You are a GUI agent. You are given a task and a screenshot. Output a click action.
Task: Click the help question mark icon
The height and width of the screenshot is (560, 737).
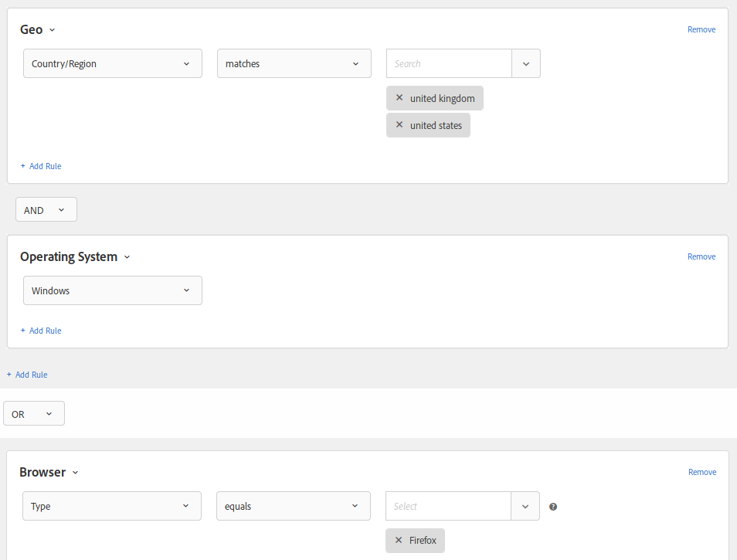tap(553, 507)
